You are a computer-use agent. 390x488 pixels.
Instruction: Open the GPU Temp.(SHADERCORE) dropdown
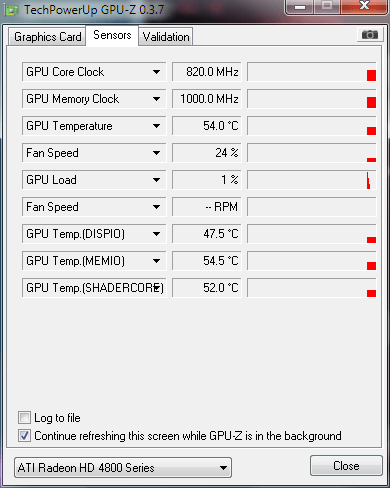[156, 288]
